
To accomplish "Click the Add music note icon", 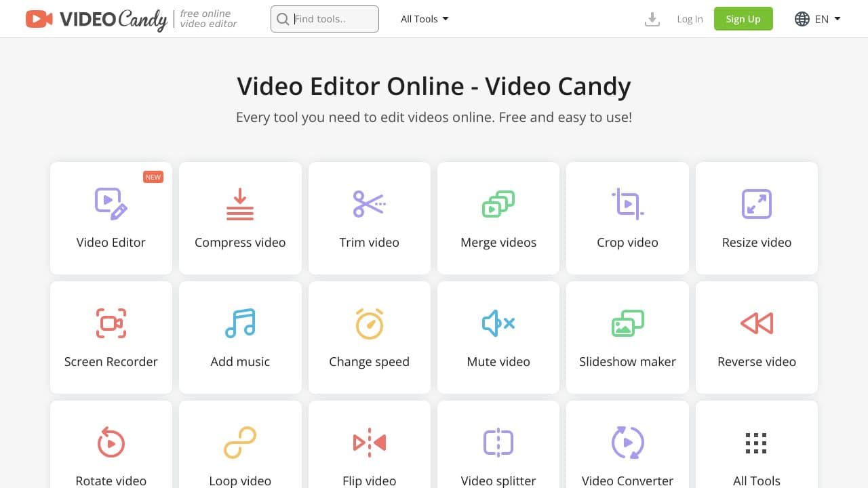I will click(240, 323).
